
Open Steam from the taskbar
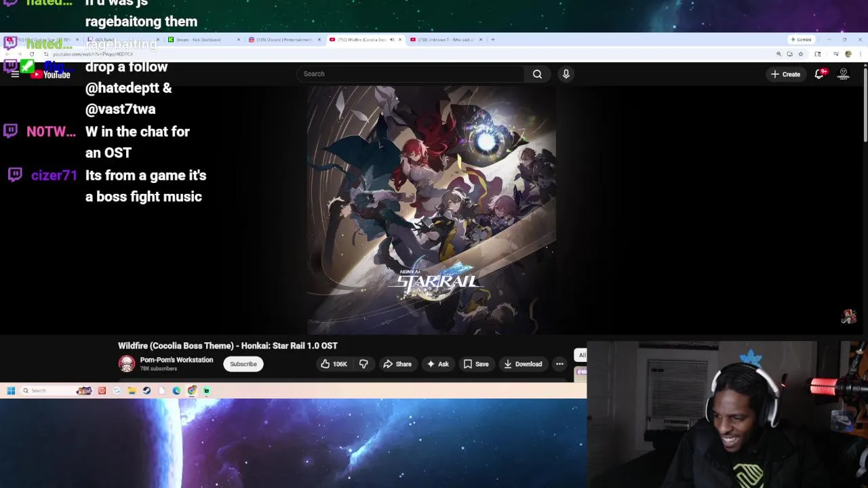point(146,390)
